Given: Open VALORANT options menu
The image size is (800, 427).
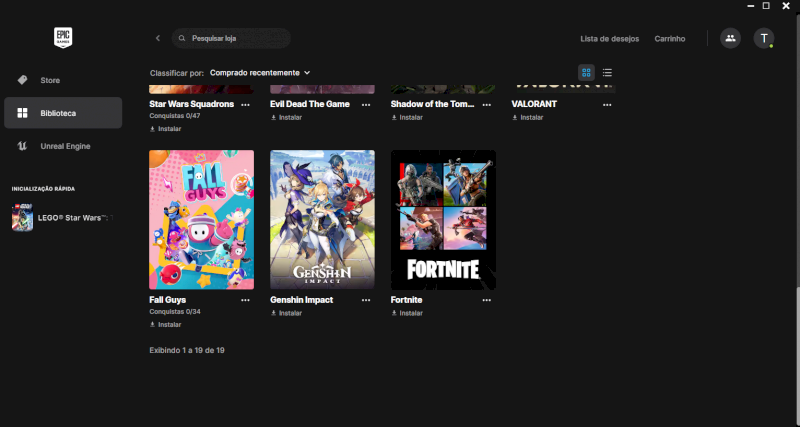Looking at the screenshot, I should 607,105.
